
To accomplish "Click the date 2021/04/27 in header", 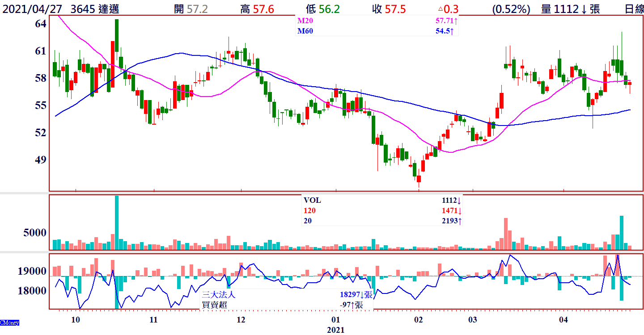I will (x=32, y=8).
